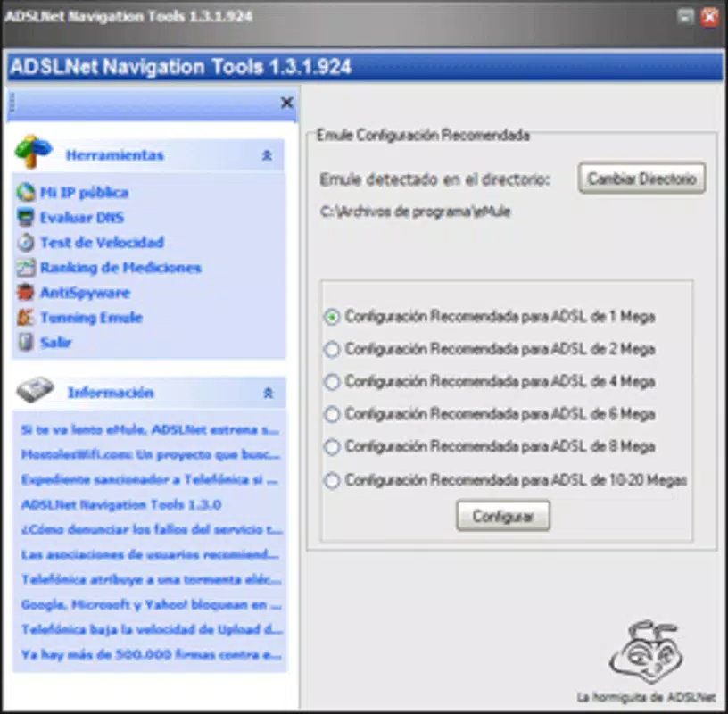The height and width of the screenshot is (714, 728).
Task: Open news item 'Si te va lento eMule'
Action: 151,430
